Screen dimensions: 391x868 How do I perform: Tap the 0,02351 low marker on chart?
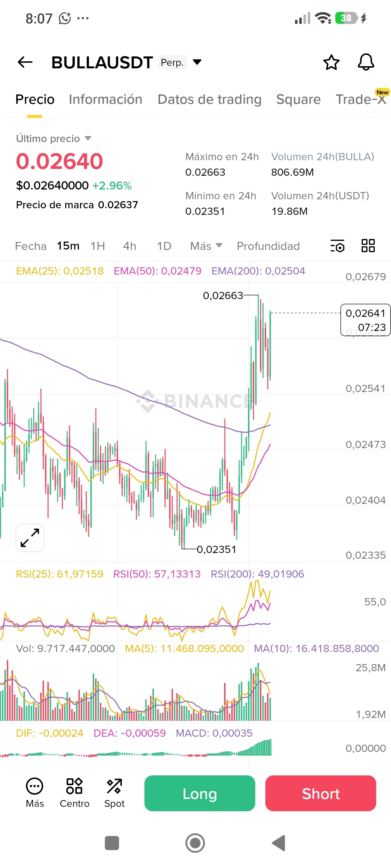[x=216, y=549]
